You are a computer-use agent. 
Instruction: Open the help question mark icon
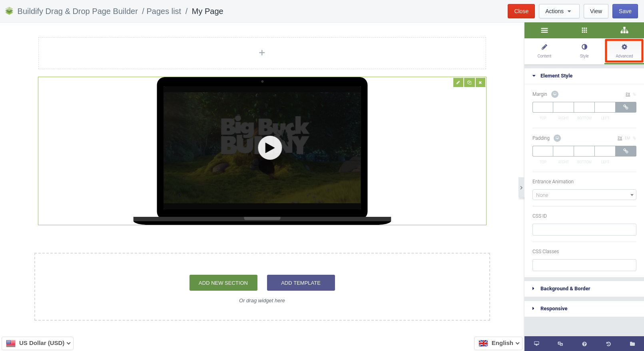584,344
